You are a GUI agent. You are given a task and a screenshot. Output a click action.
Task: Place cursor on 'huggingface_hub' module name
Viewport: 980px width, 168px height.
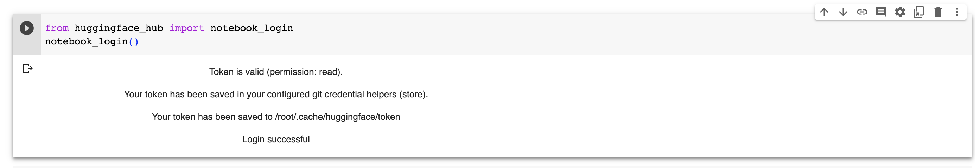pyautogui.click(x=119, y=28)
